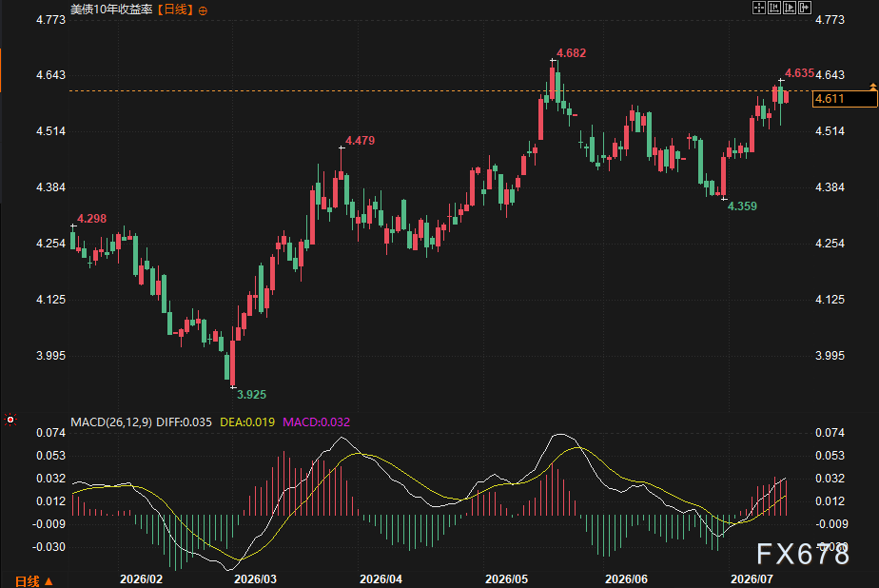The width and height of the screenshot is (879, 588).
Task: Click the low label 3.925
Action: point(251,395)
